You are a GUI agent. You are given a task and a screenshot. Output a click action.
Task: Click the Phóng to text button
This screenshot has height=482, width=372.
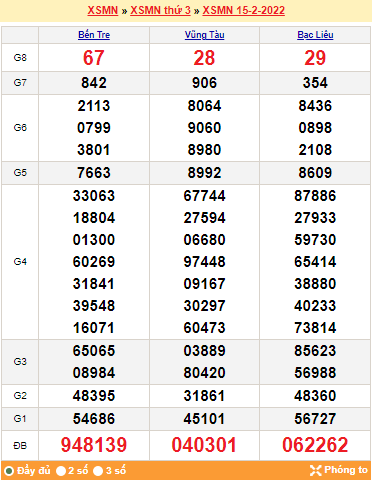point(346,470)
